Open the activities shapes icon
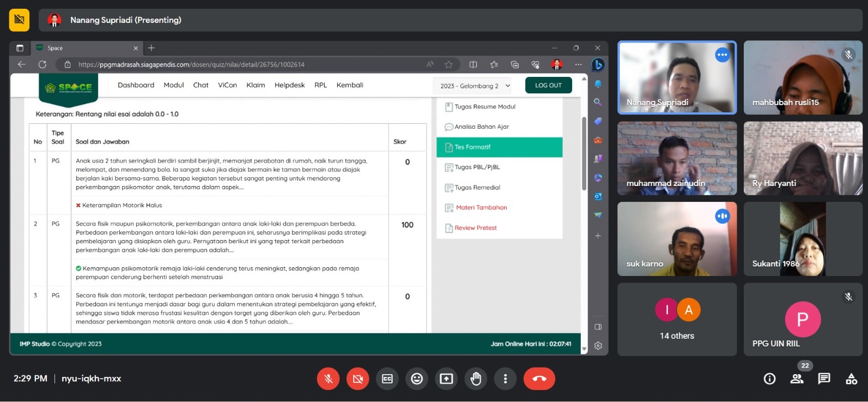Viewport: 868px width, 402px height. pos(851,379)
